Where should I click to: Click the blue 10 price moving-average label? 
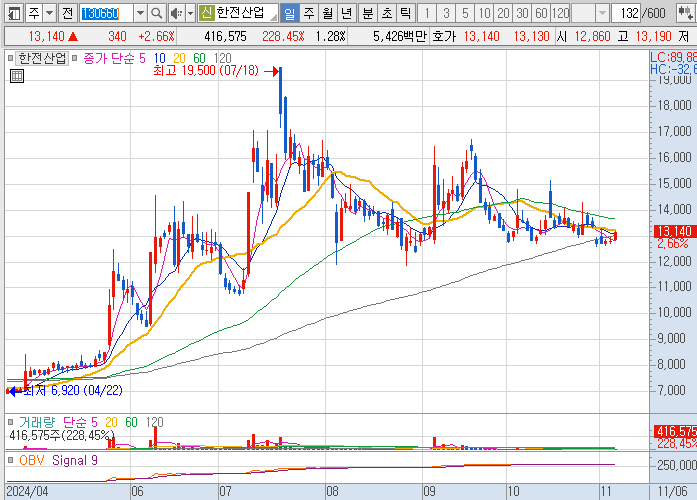tap(160, 58)
